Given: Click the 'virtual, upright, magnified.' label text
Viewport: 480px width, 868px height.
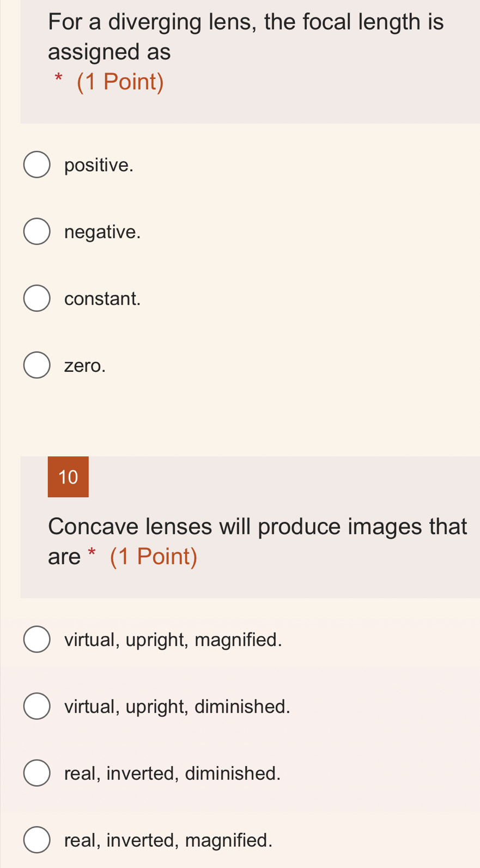Looking at the screenshot, I should point(173,640).
